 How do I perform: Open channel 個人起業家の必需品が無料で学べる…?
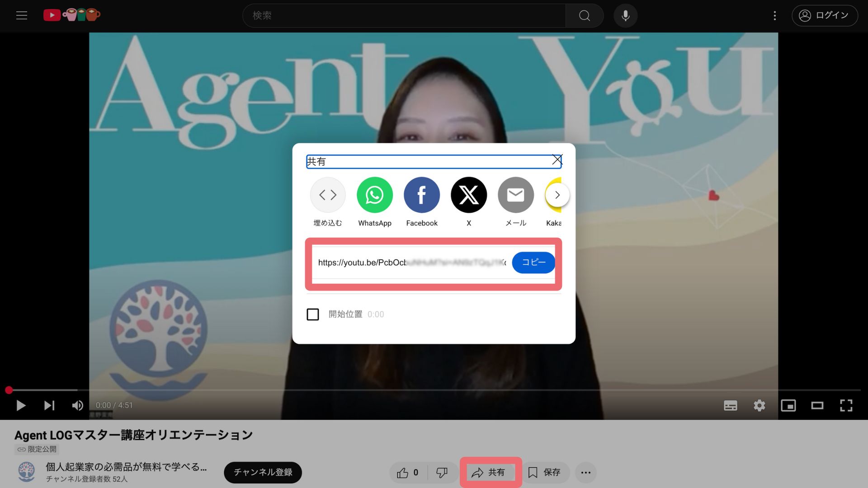[126, 467]
